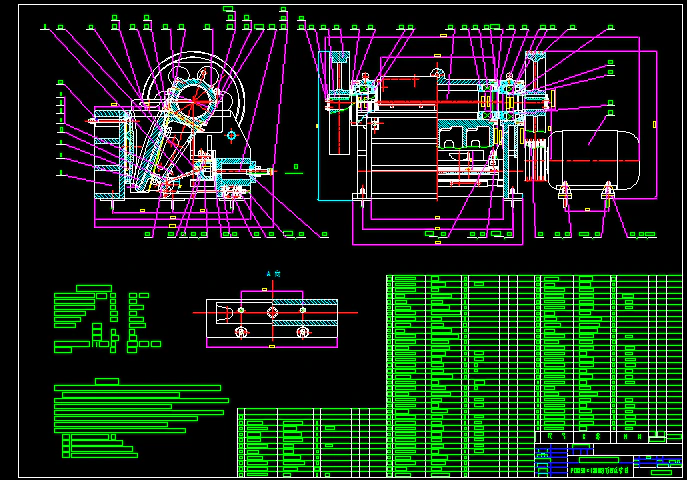This screenshot has width=687, height=480.
Task: Click the upper cyan hatched strip in view A
Action: click(305, 302)
